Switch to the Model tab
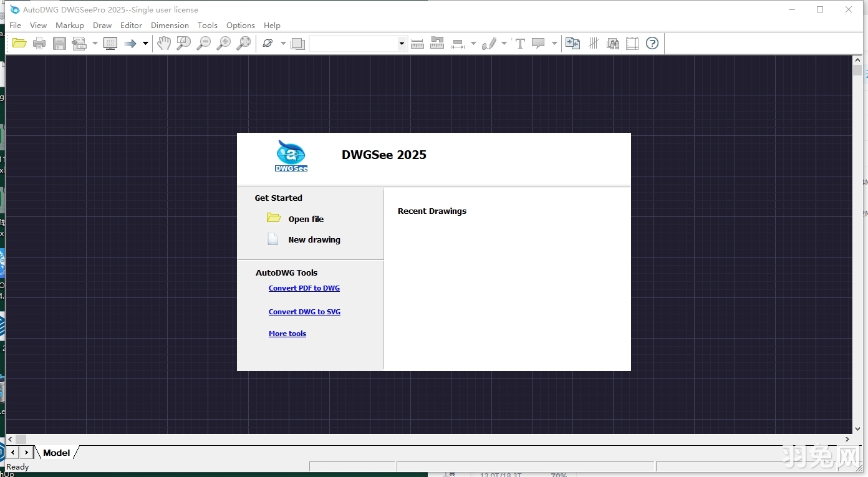 tap(56, 452)
